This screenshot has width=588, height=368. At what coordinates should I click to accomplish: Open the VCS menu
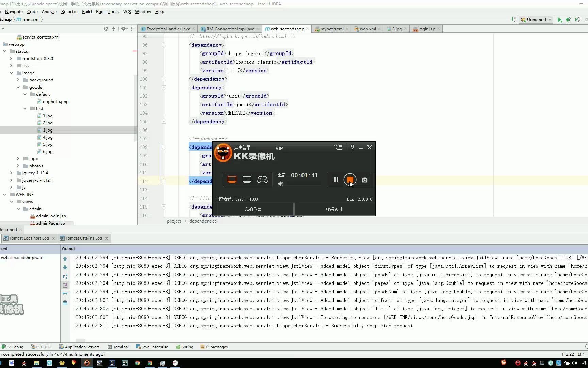click(127, 12)
